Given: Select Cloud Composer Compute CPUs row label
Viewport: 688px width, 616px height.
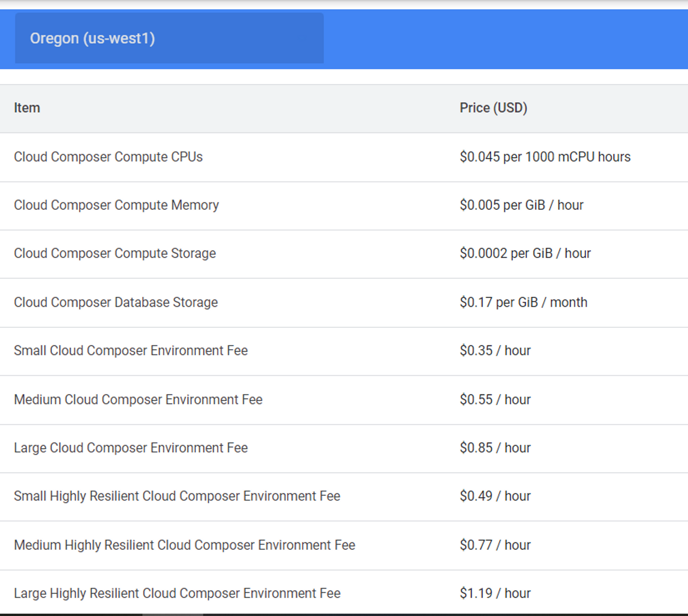Looking at the screenshot, I should pos(108,157).
